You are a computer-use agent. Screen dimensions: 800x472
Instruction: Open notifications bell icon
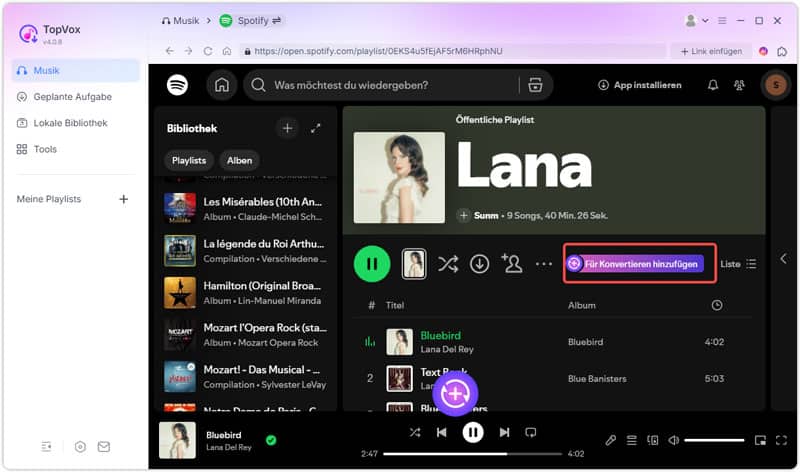coord(713,85)
